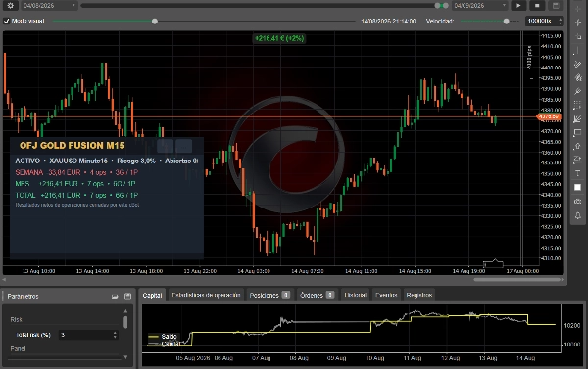
Task: Open the Órdenes tab
Action: tap(317, 296)
